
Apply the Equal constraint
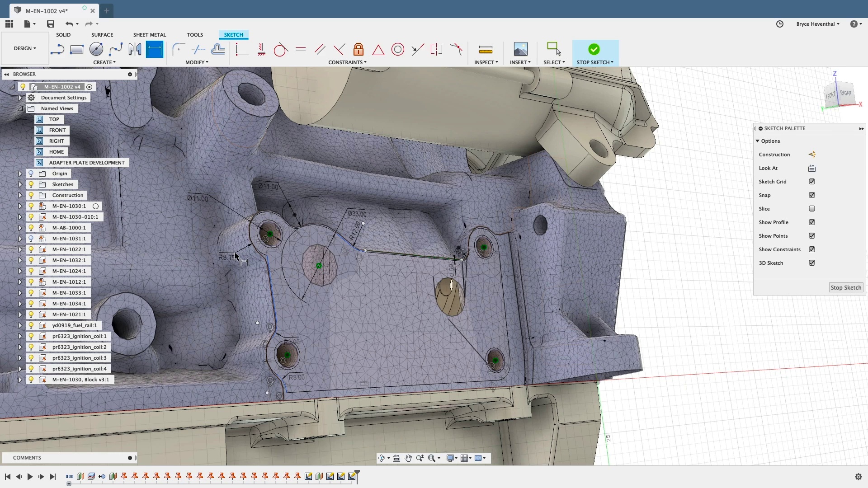coord(301,49)
